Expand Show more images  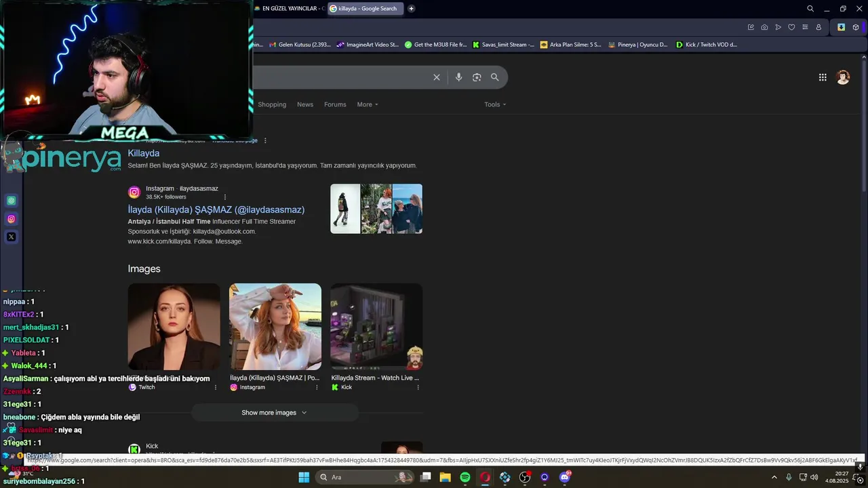[x=275, y=412]
